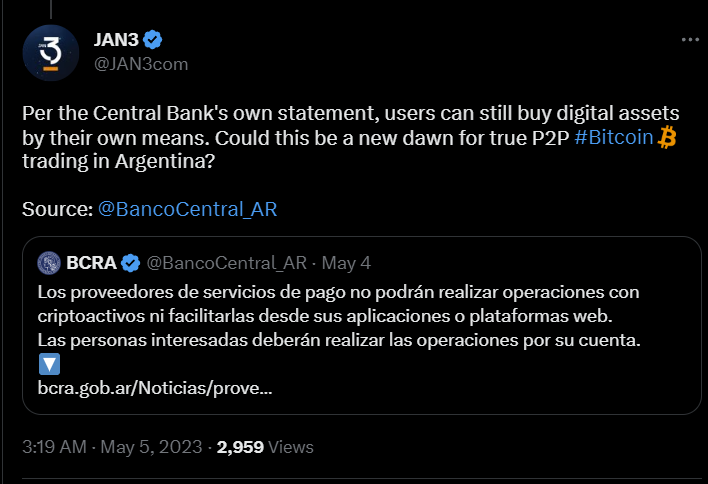Click the BCRA avatar in quoted tweet
This screenshot has width=708, height=484.
pos(50,263)
